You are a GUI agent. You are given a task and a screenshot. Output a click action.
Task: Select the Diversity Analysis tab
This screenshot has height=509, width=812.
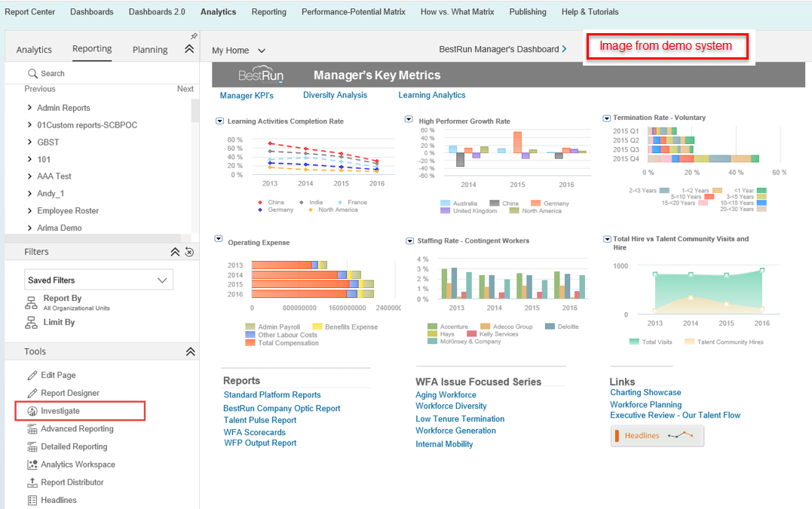335,95
